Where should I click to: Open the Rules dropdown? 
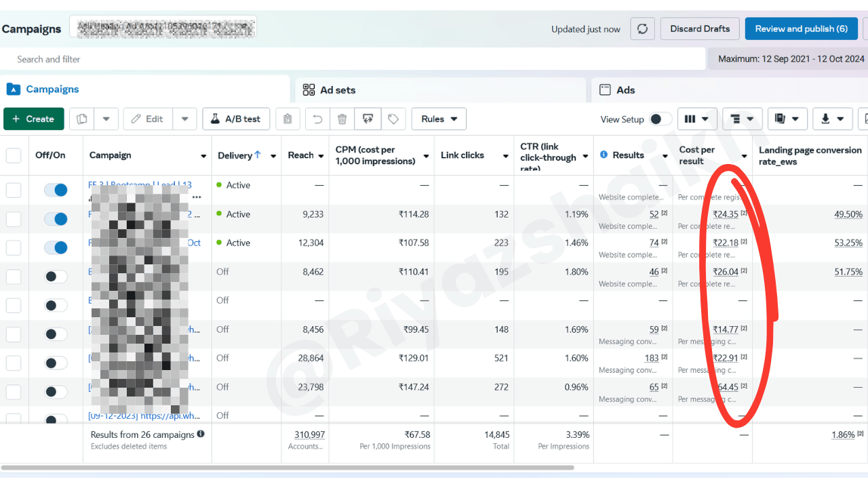click(439, 119)
